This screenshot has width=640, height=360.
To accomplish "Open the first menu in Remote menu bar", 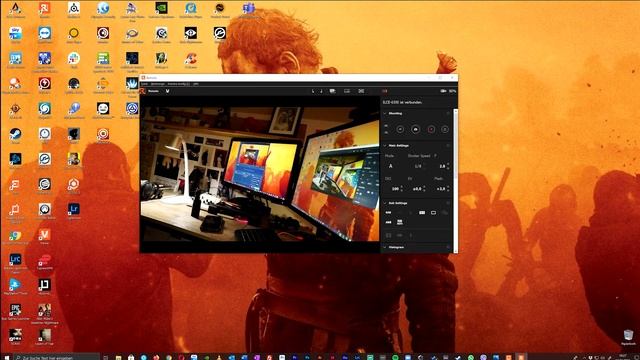I will coord(144,84).
